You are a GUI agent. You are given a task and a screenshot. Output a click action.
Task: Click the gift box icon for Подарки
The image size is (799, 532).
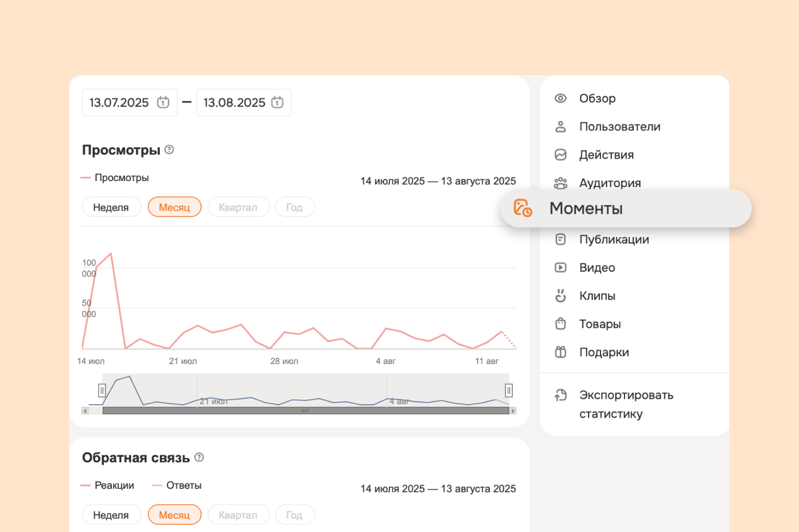[x=561, y=352]
